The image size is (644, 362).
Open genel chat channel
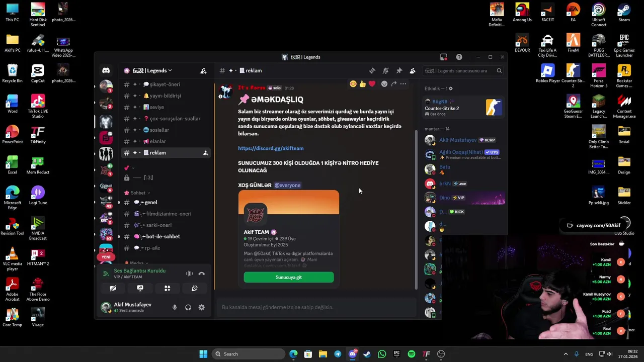165,202
